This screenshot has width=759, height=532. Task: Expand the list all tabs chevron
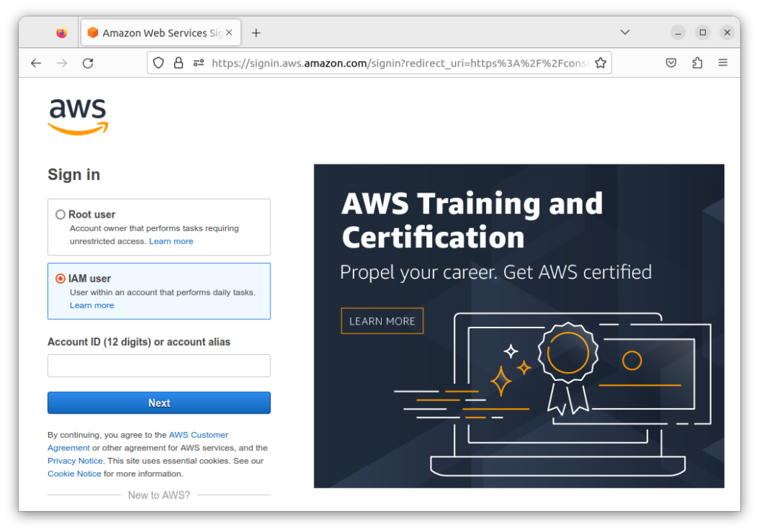coord(625,33)
